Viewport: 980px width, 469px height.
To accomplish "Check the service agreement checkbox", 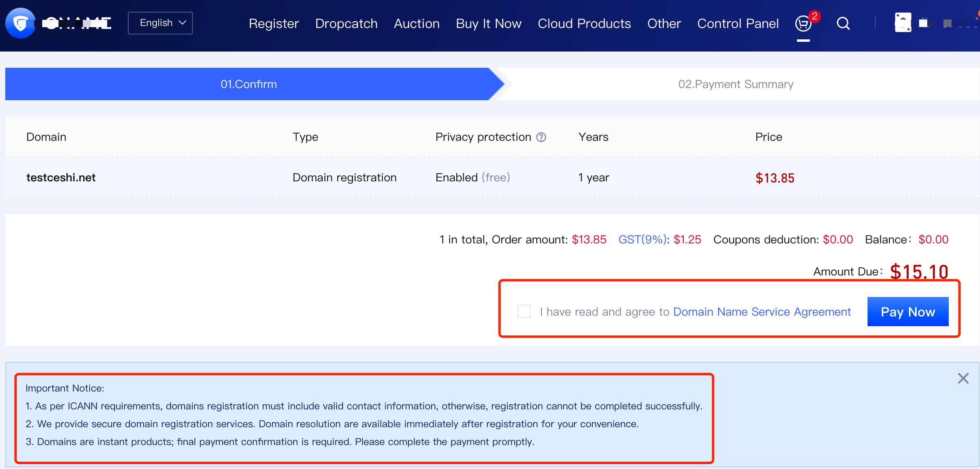I will [524, 312].
